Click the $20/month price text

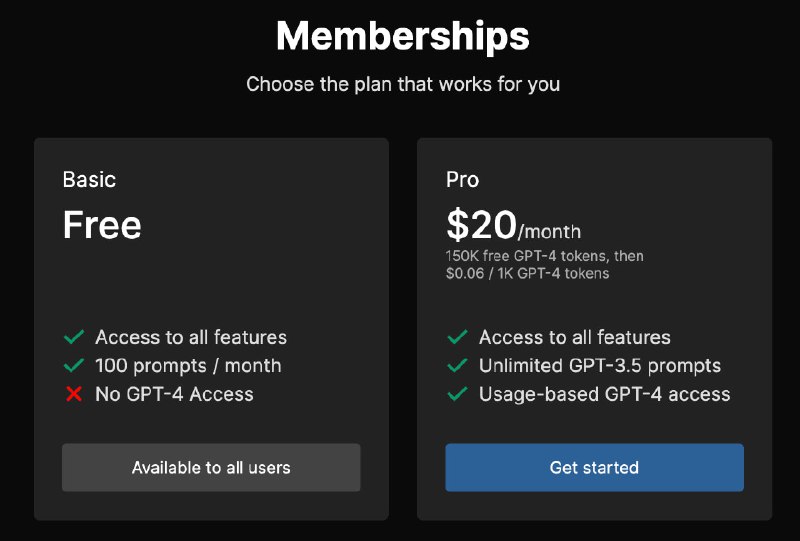pos(512,226)
